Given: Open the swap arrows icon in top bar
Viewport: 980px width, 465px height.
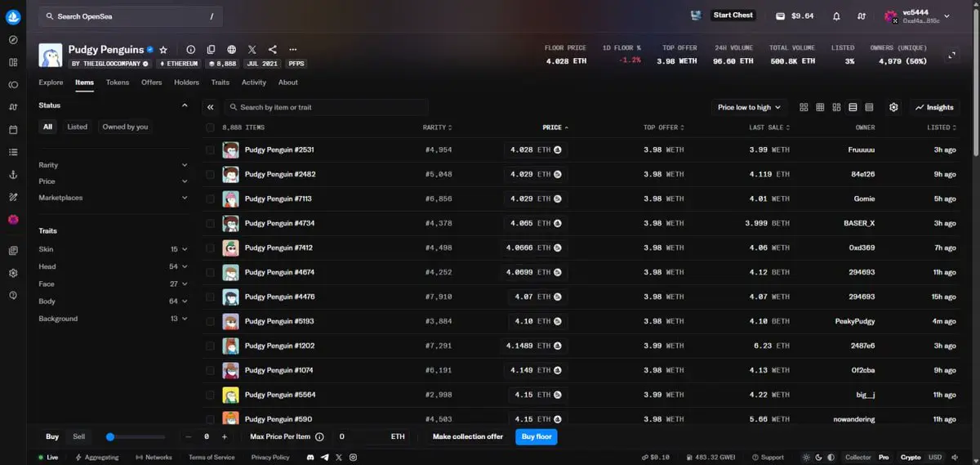Looking at the screenshot, I should click(862, 16).
